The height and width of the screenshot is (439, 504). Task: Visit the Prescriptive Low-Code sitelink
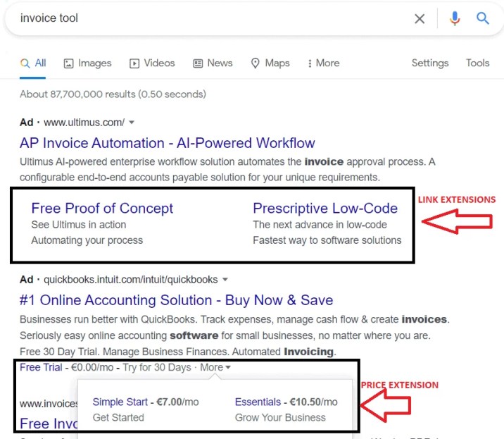pyautogui.click(x=325, y=209)
